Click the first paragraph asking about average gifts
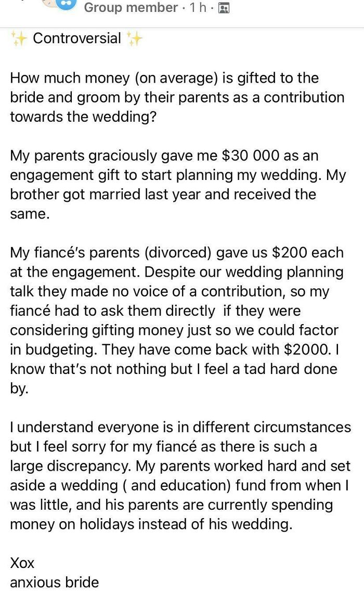 [x=172, y=97]
